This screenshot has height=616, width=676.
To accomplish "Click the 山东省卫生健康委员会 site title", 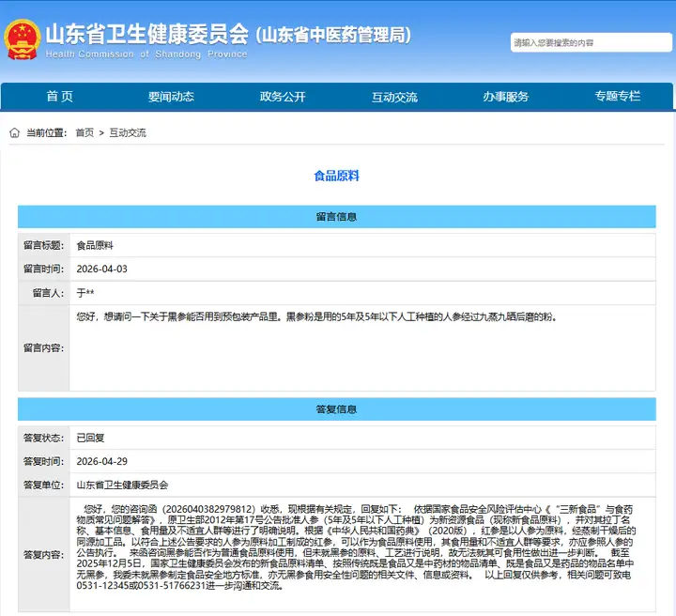I will 147,34.
